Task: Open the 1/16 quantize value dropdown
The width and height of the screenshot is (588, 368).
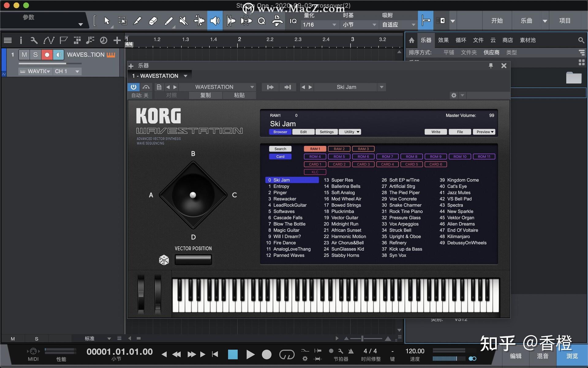Action: point(334,24)
